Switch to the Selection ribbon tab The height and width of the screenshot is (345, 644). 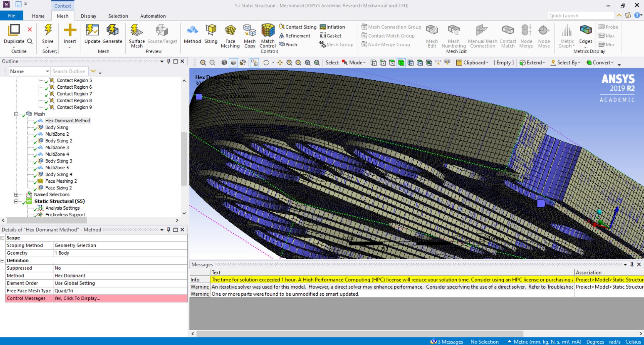(118, 16)
